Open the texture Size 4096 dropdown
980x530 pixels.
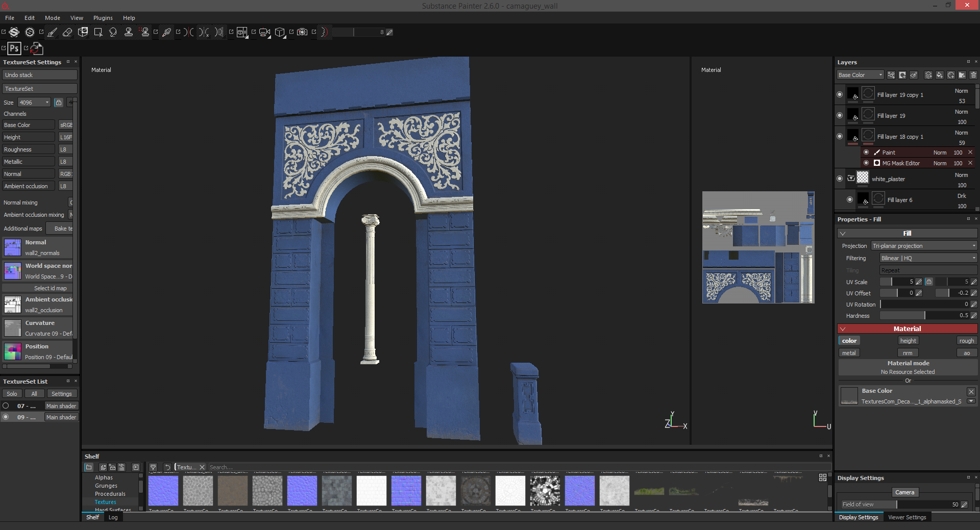34,103
